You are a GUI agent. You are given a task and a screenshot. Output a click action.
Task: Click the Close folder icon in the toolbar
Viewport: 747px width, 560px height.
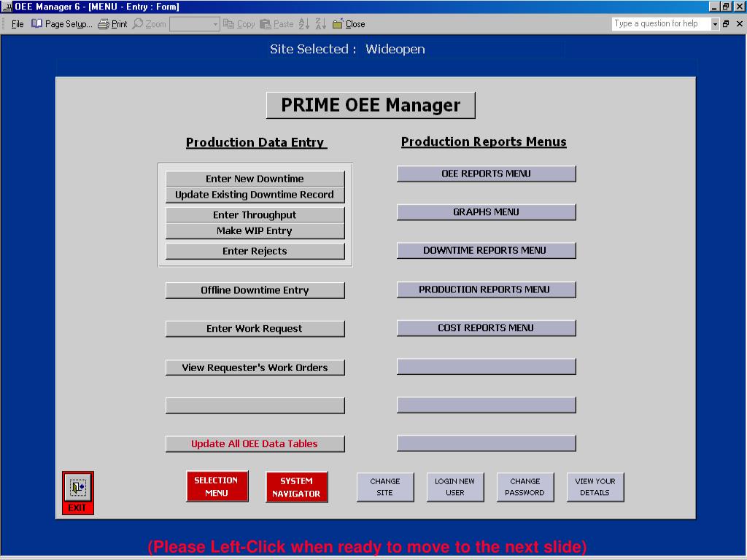coord(337,24)
